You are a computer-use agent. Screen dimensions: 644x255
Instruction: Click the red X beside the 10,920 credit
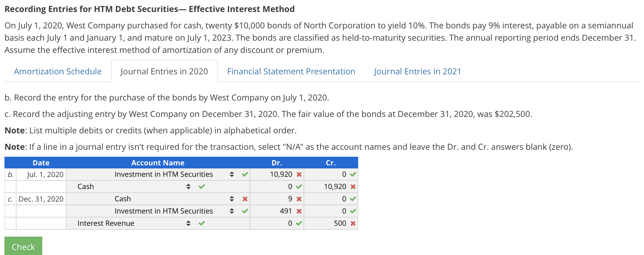coord(353,187)
